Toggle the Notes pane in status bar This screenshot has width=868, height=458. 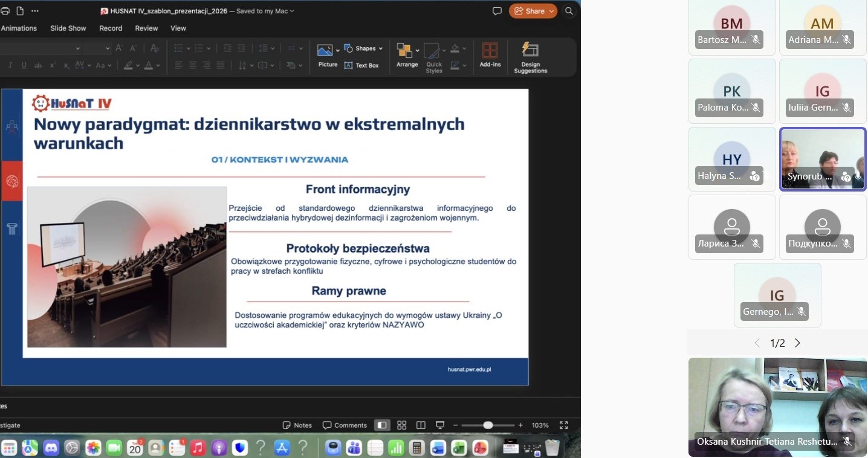click(x=297, y=425)
